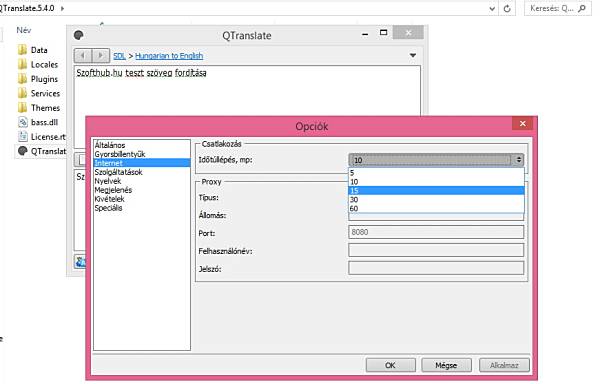This screenshot has height=384, width=600.
Task: Close the Opciók dialog
Action: 523,124
